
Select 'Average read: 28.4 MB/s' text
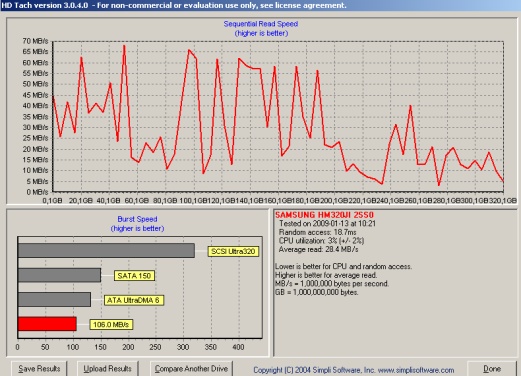pyautogui.click(x=318, y=249)
